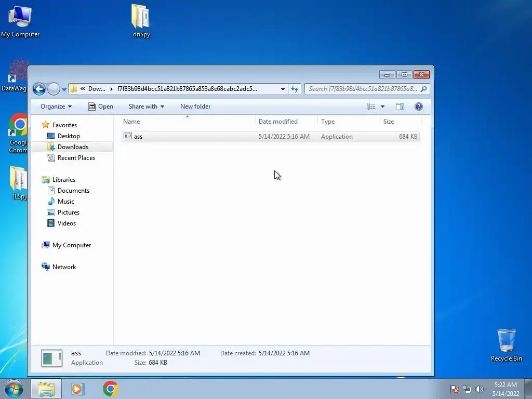Select Desktop in navigation pane
This screenshot has width=532, height=399.
click(69, 136)
